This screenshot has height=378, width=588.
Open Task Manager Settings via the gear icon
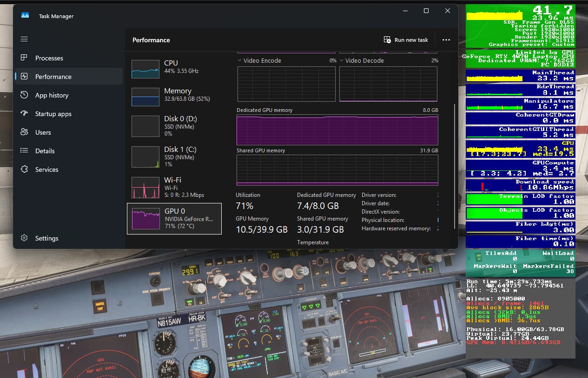(x=24, y=238)
